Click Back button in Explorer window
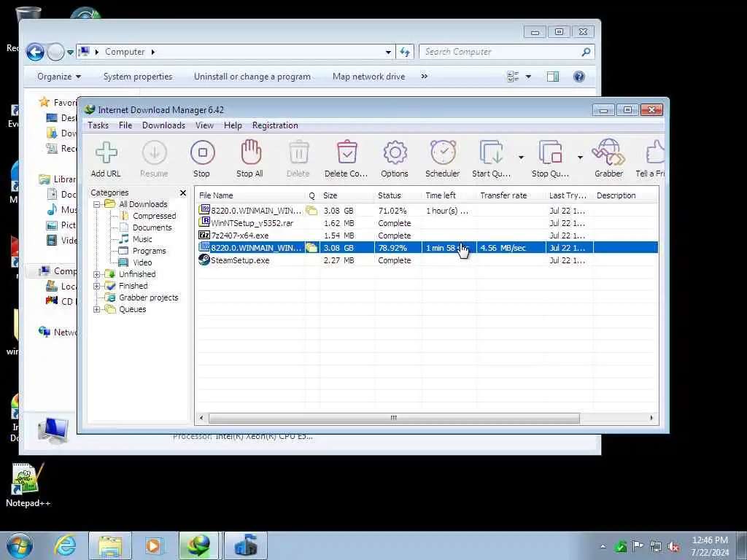 click(x=35, y=52)
